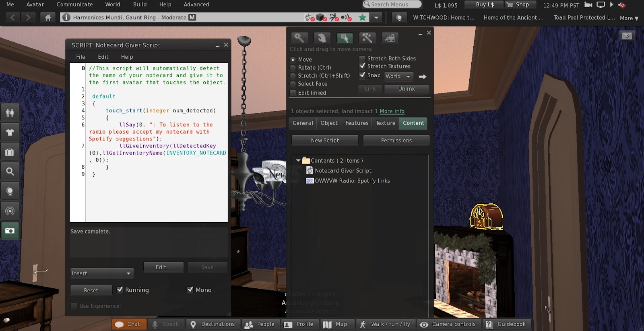The height and width of the screenshot is (331, 644).
Task: Uncheck the Running checkbox
Action: pos(120,290)
